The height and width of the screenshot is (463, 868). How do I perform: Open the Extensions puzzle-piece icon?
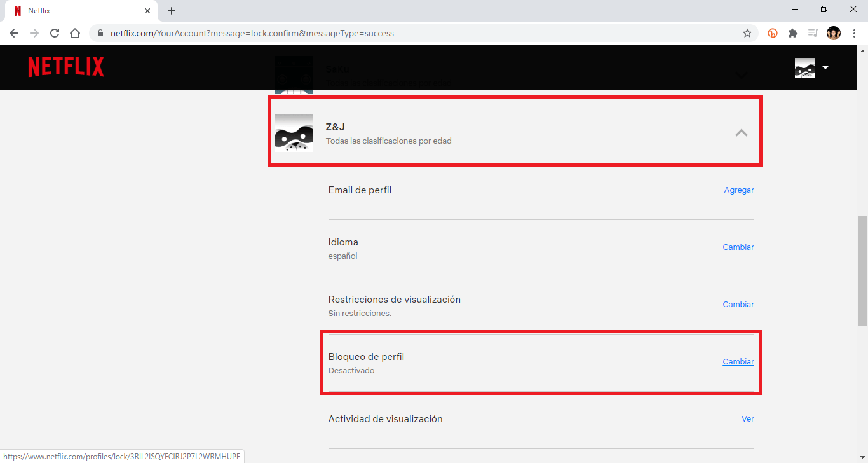click(793, 33)
